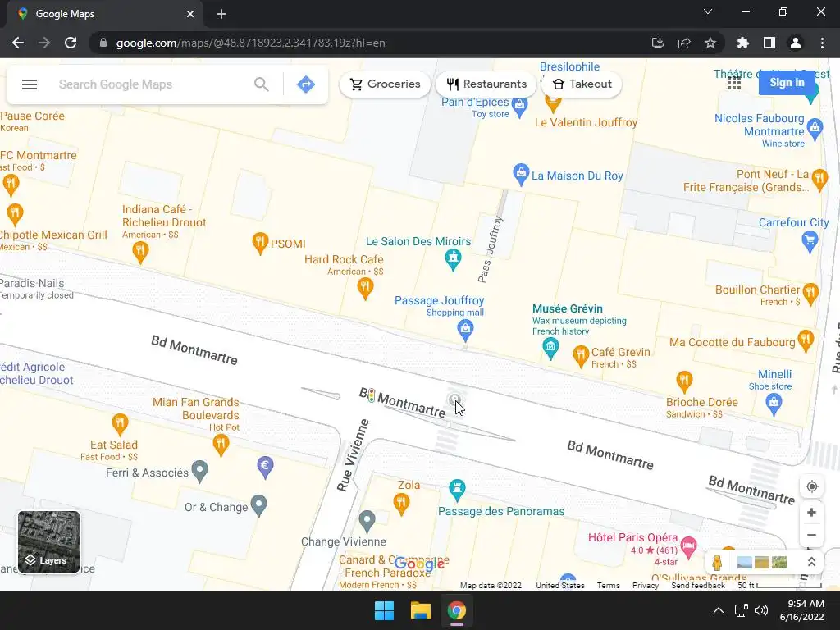Go back in browser history
This screenshot has height=630, width=840.
(18, 43)
